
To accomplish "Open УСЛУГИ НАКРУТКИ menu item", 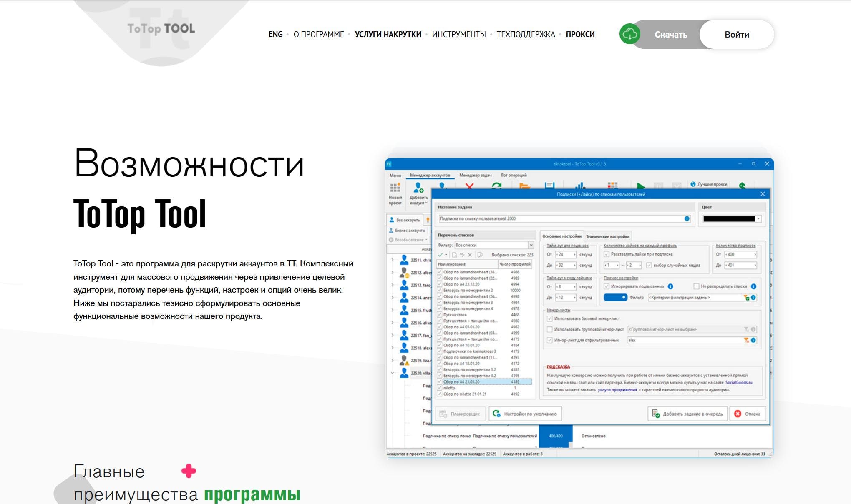I will pos(388,35).
